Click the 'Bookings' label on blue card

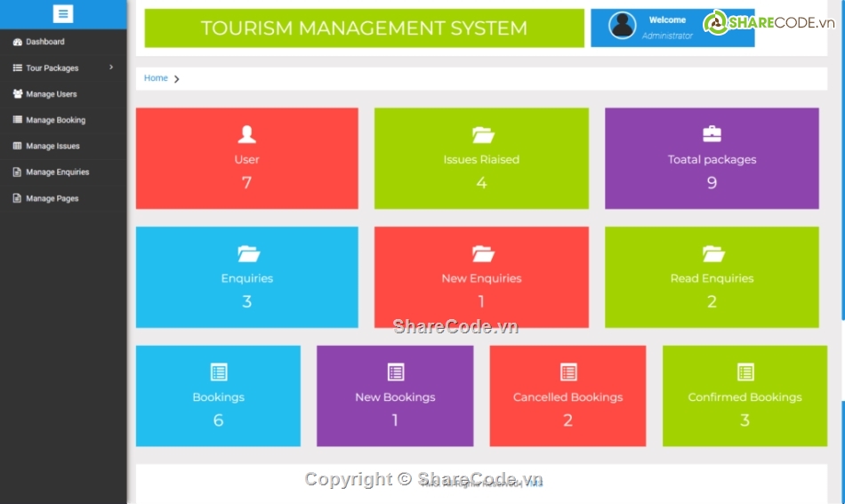click(218, 397)
